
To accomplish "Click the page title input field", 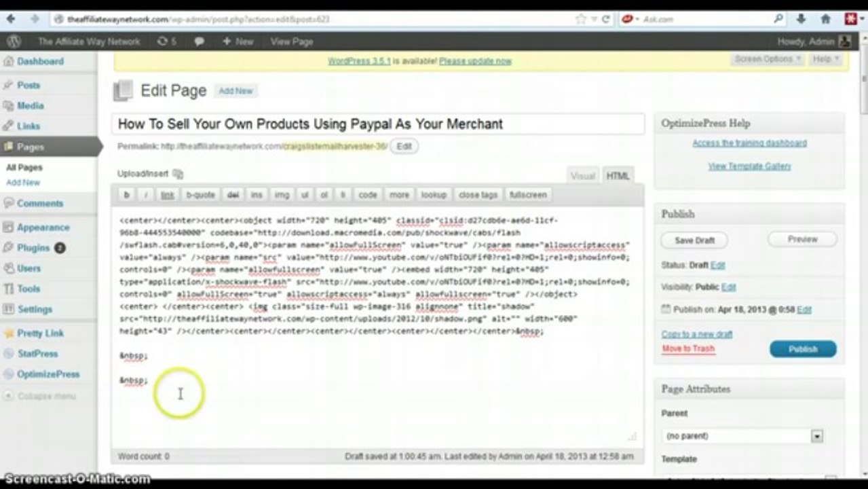I will pos(378,124).
